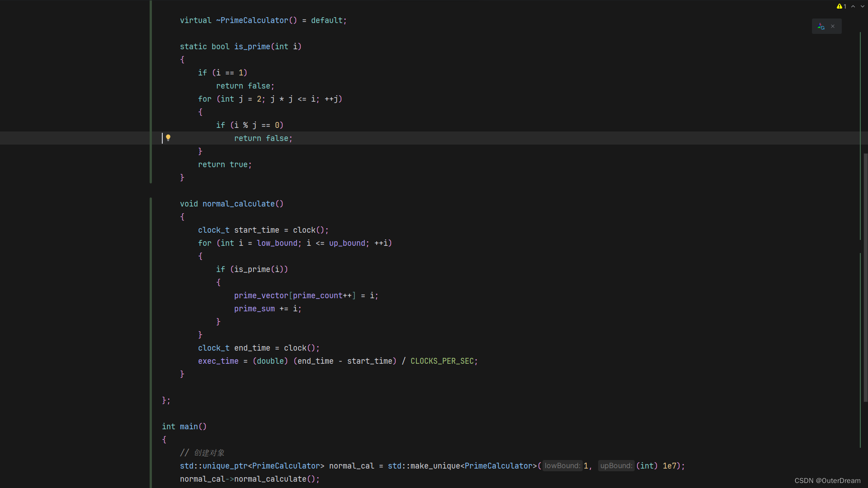Open the lightbulb quick-fix on highlighted line
868x488 pixels.
pos(169,138)
